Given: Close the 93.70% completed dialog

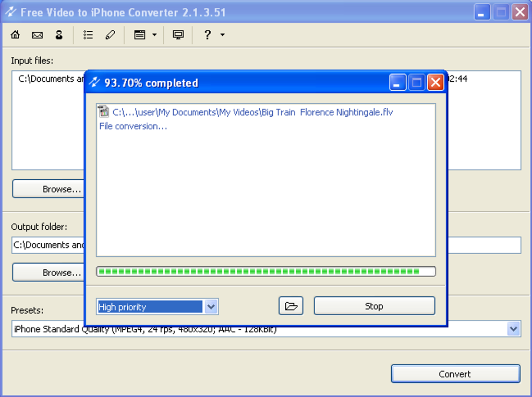Looking at the screenshot, I should click(436, 82).
